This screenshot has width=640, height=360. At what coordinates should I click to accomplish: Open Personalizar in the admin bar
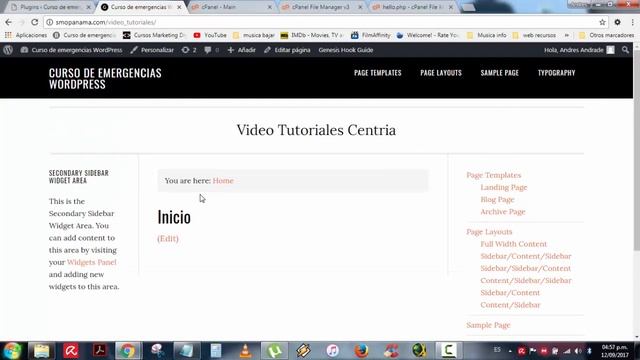pyautogui.click(x=152, y=50)
